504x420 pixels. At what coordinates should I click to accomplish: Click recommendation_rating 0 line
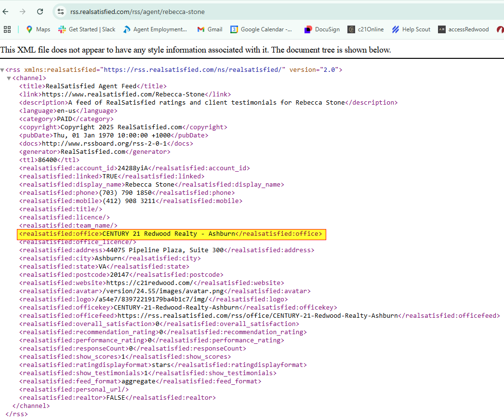point(163,332)
